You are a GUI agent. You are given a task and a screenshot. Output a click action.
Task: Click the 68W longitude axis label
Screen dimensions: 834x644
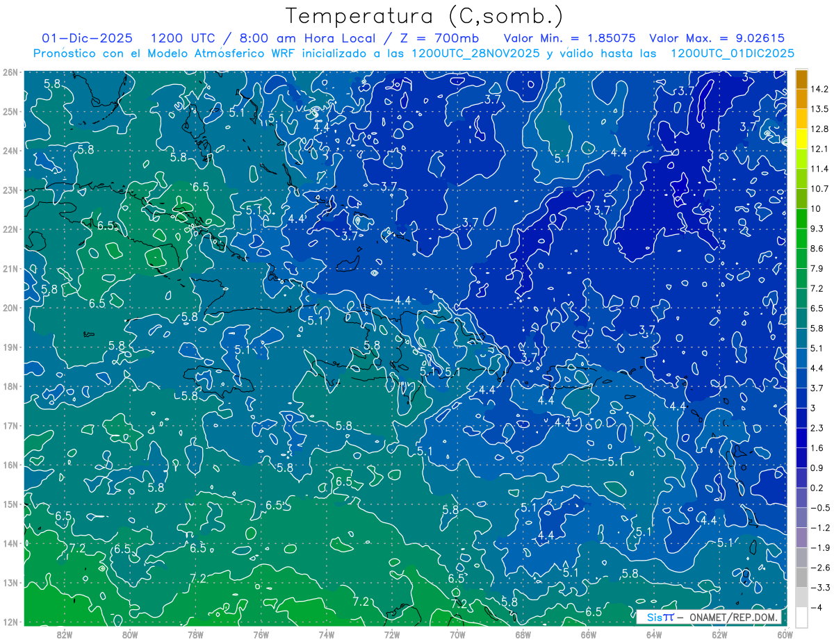coord(523,634)
